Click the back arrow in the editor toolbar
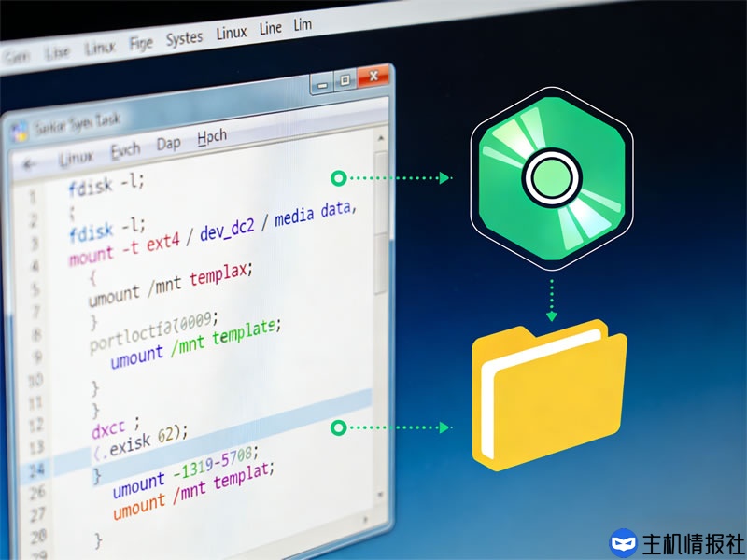 [31, 163]
